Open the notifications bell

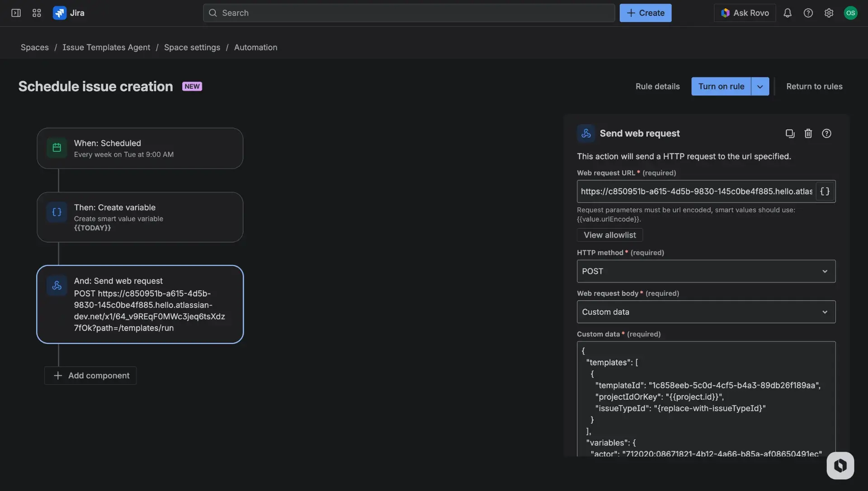coord(788,13)
